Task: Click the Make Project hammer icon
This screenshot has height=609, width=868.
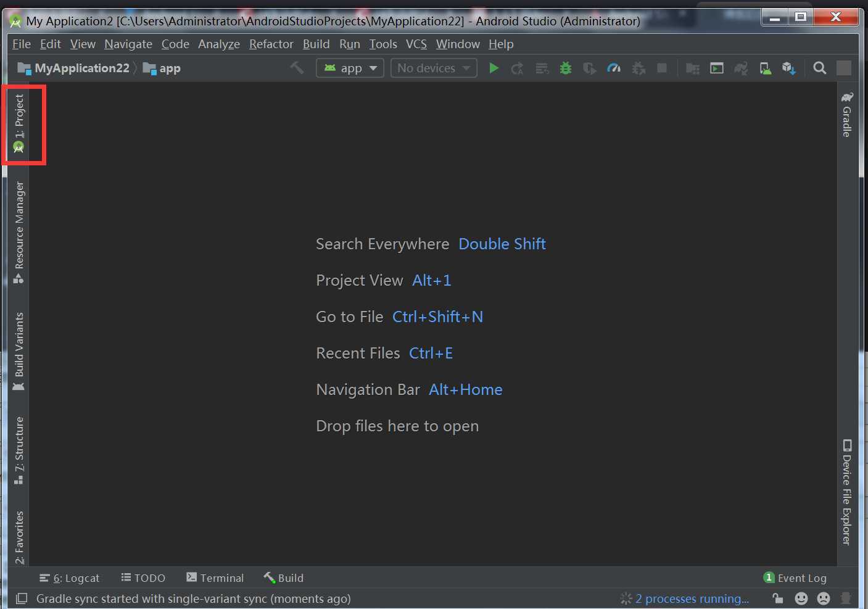Action: [x=297, y=68]
